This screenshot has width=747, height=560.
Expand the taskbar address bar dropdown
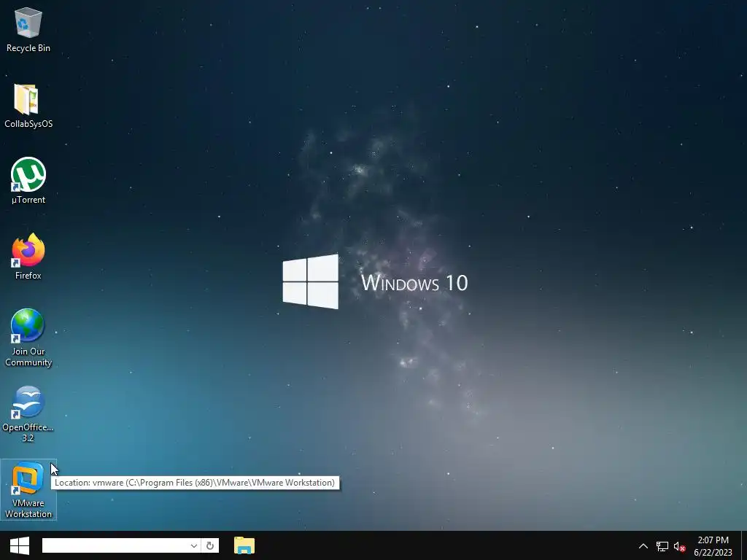point(194,545)
